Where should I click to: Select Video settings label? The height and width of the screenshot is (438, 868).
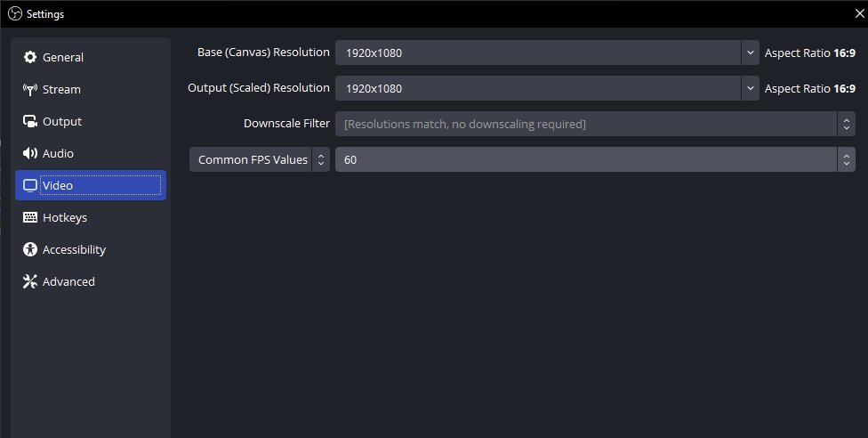click(x=58, y=186)
